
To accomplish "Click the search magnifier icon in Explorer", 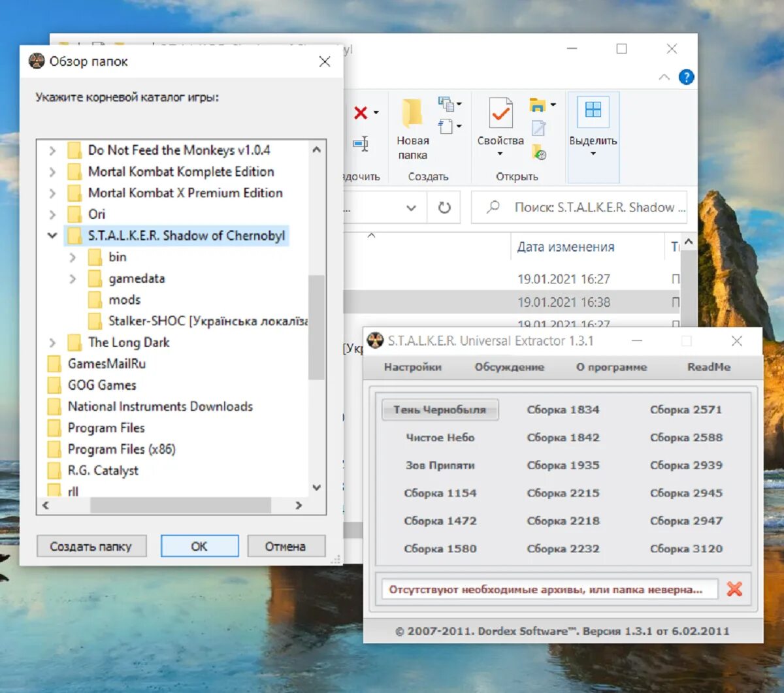I will click(493, 207).
